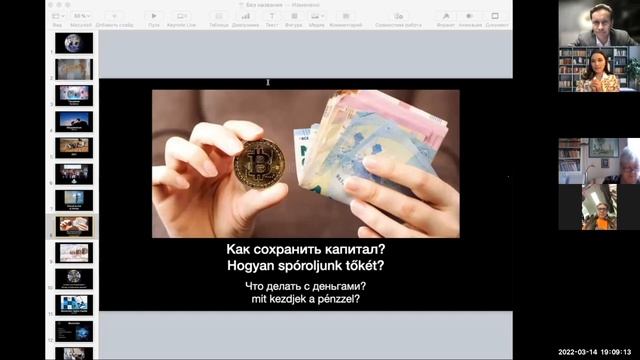640x360 pixels.
Task: Click the document title in window title bar
Action: (279, 5)
